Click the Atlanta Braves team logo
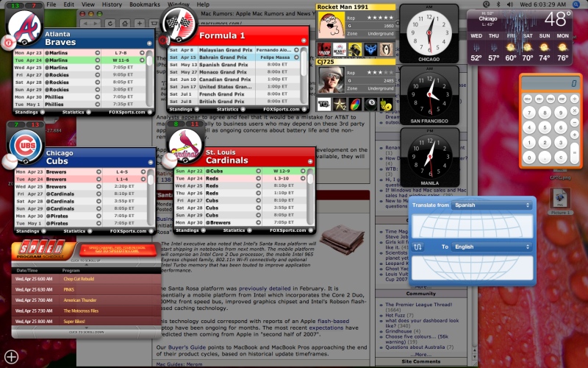This screenshot has height=368, width=588. click(25, 26)
